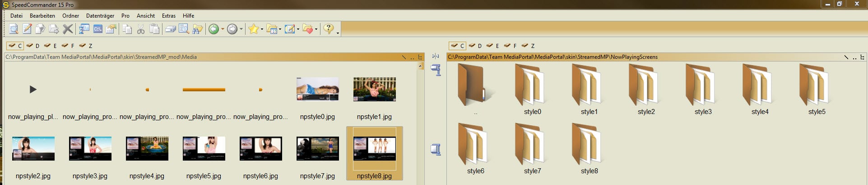Click the View file magnifier icon
868x185 pixels.
point(14,29)
